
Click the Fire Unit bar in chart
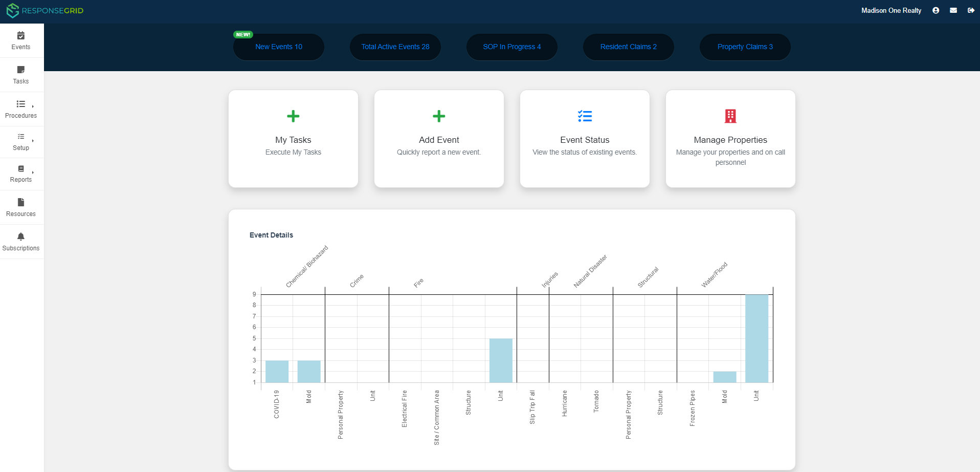[x=501, y=360]
